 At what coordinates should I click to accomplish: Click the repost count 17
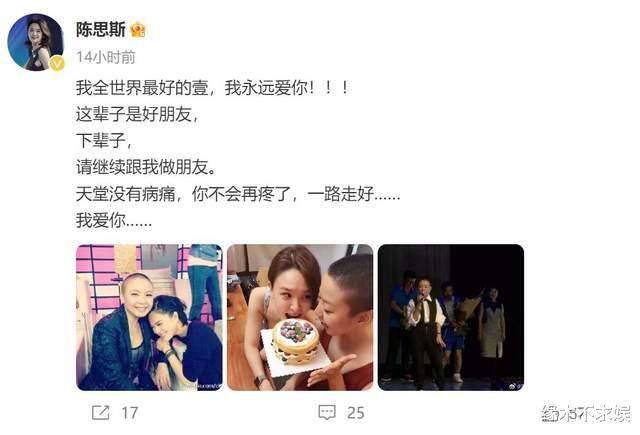[x=129, y=413]
